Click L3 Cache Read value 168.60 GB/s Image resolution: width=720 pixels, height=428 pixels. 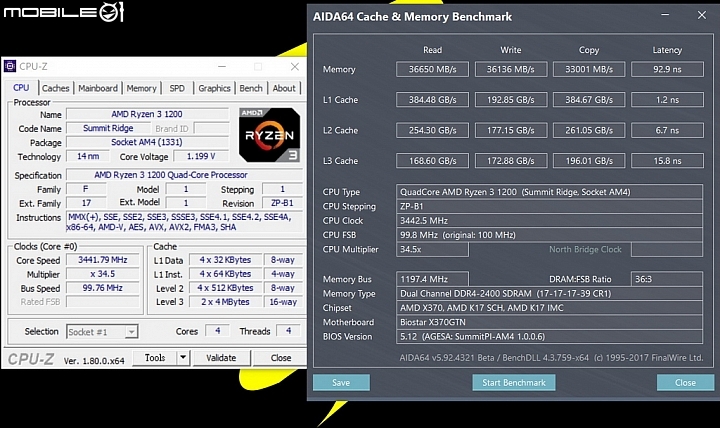click(x=433, y=161)
